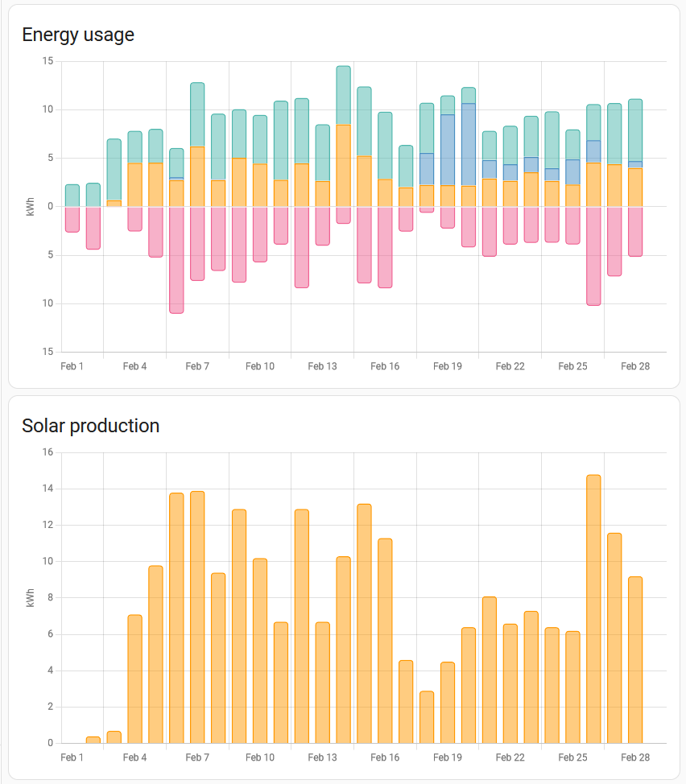This screenshot has height=784, width=686.
Task: Click the Feb 4 orange bar in Solar production
Action: [135, 679]
